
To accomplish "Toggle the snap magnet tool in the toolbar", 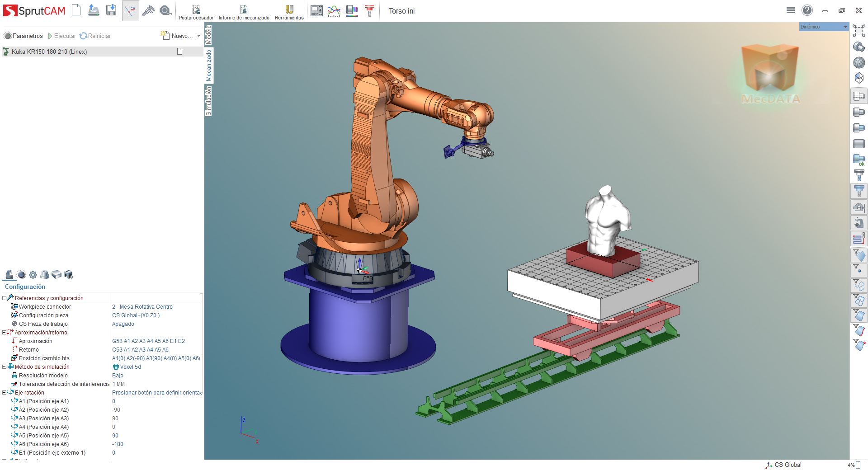I will point(130,10).
